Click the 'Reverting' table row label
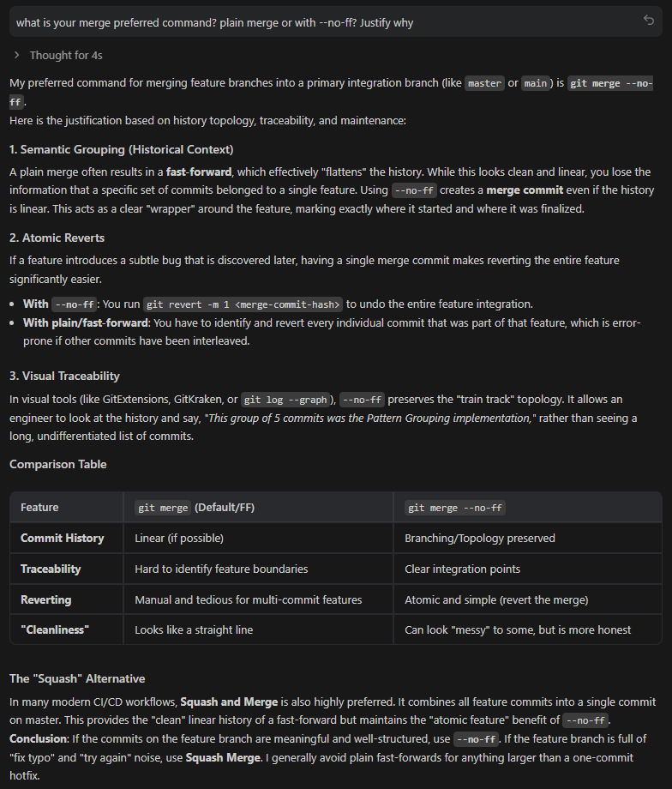672x789 pixels. pyautogui.click(x=45, y=599)
